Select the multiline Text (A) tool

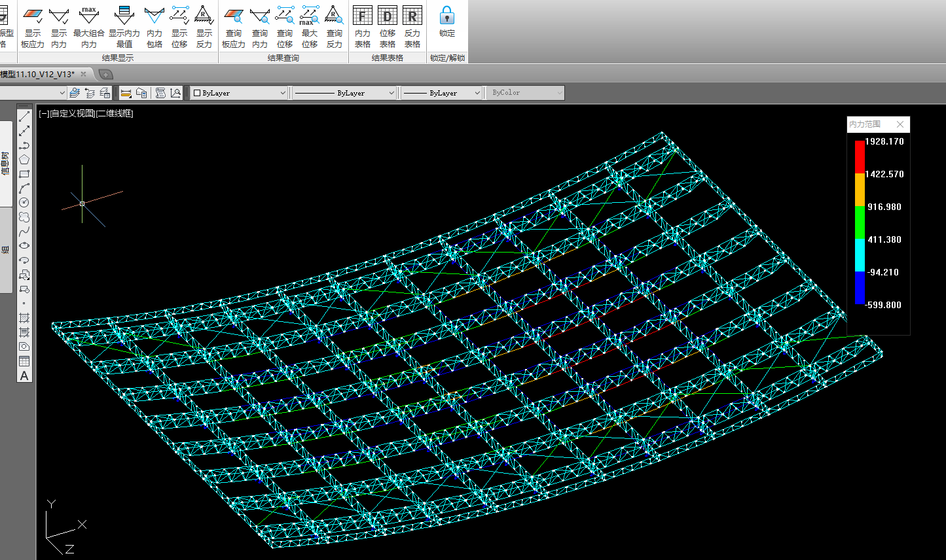click(x=24, y=376)
